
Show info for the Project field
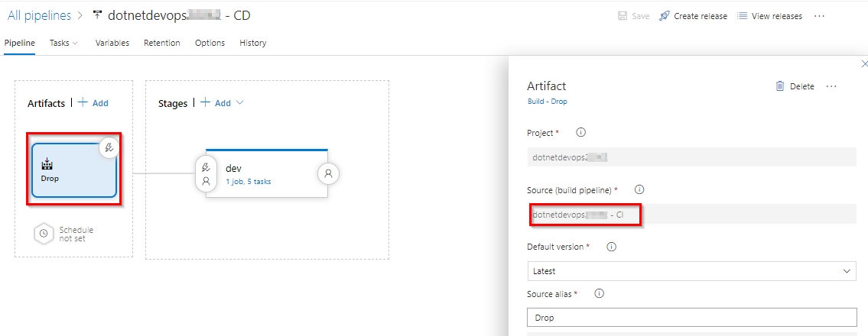580,133
